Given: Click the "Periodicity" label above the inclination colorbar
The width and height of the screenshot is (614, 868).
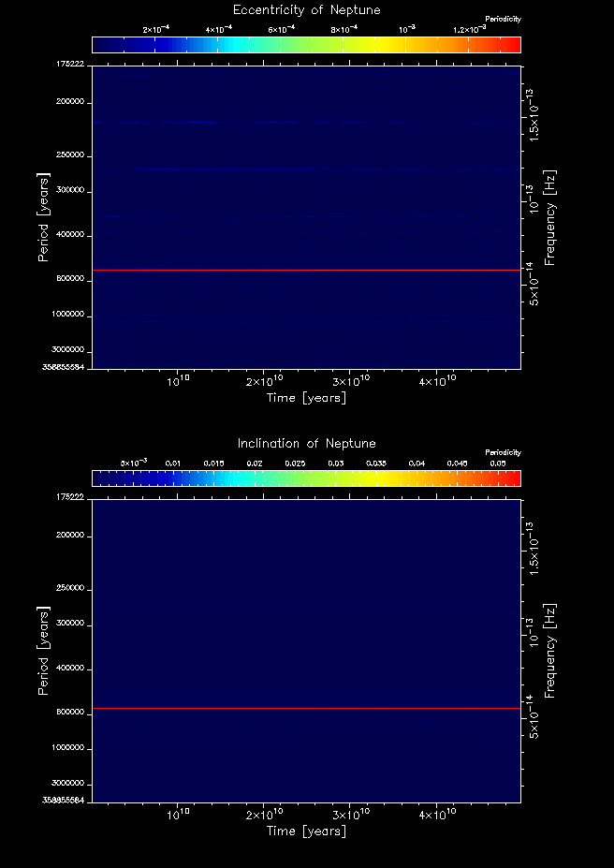Looking at the screenshot, I should tap(504, 452).
